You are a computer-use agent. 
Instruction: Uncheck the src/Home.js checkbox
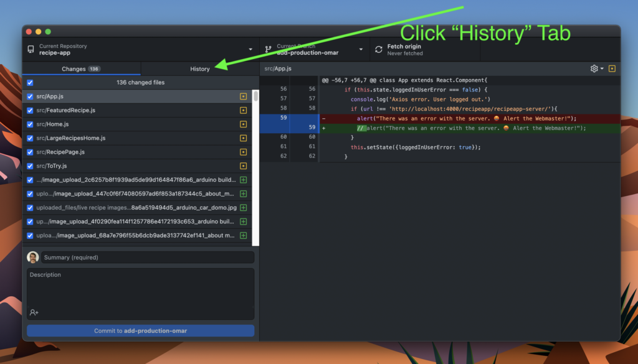(x=29, y=124)
